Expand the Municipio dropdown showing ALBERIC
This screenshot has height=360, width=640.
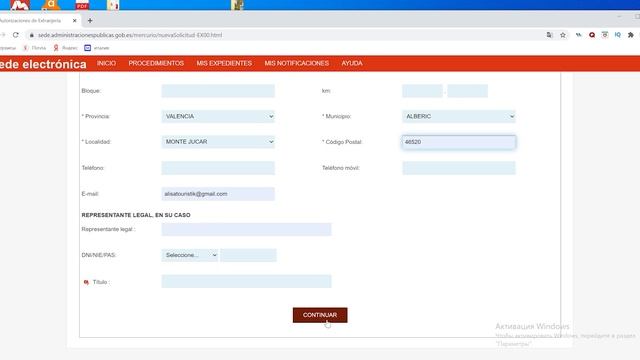(x=459, y=116)
